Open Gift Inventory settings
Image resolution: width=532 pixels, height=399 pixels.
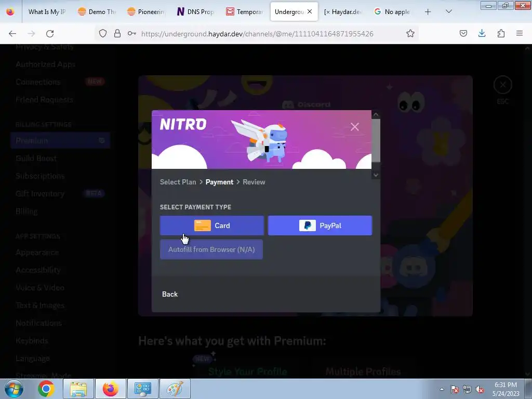pos(39,193)
